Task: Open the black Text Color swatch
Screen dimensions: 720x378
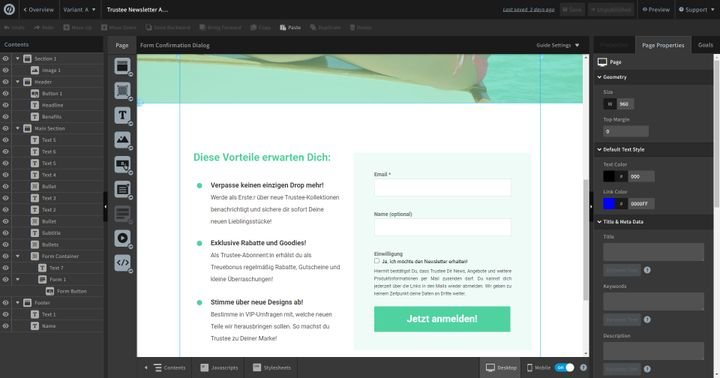Action: click(609, 176)
